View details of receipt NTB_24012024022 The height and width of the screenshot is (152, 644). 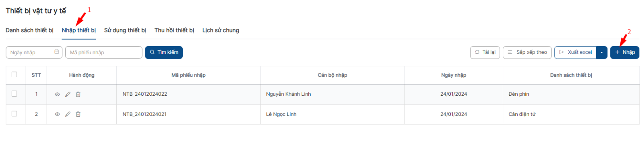(x=57, y=94)
